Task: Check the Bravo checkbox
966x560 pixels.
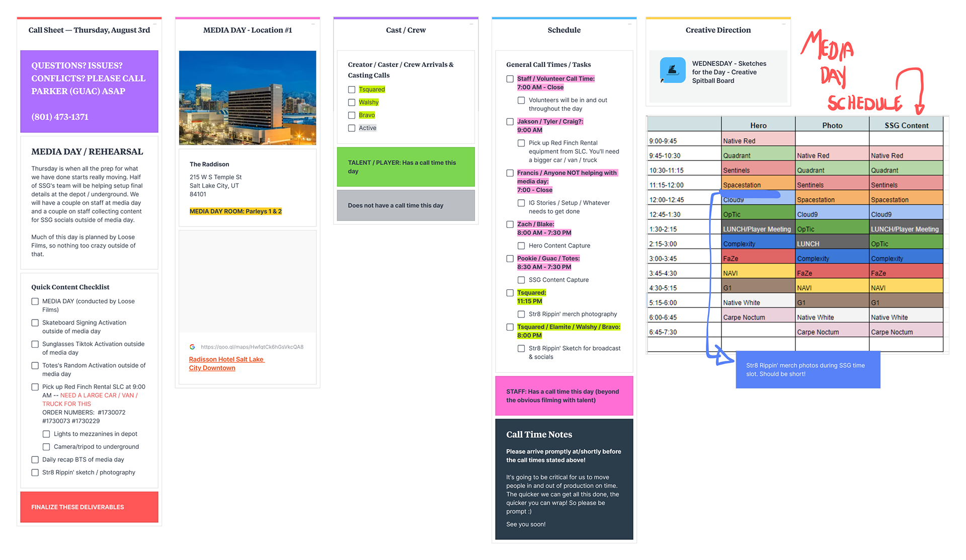Action: 352,115
